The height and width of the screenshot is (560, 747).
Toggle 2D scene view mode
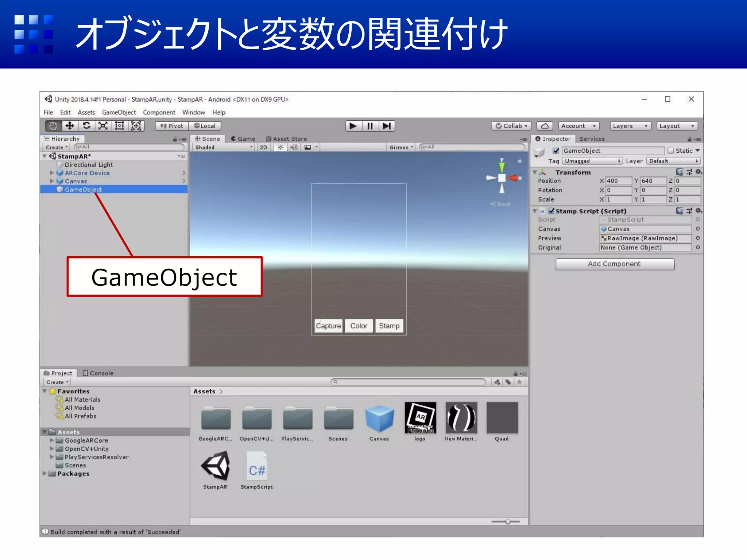pos(263,147)
